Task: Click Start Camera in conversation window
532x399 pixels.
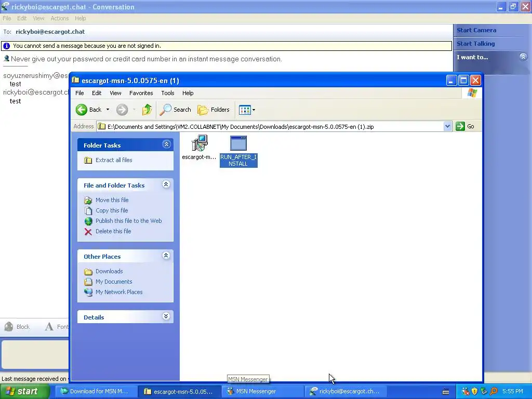Action: coord(476,30)
